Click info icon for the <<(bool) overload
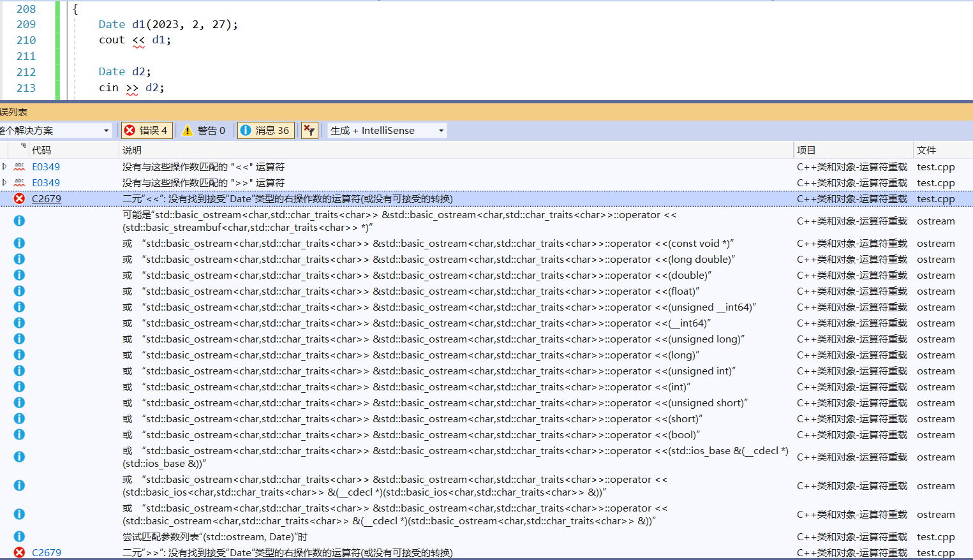The height and width of the screenshot is (560, 973). pos(20,434)
